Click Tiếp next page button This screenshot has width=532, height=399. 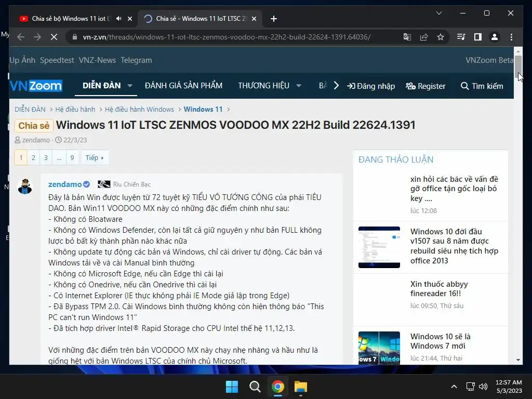pyautogui.click(x=95, y=157)
